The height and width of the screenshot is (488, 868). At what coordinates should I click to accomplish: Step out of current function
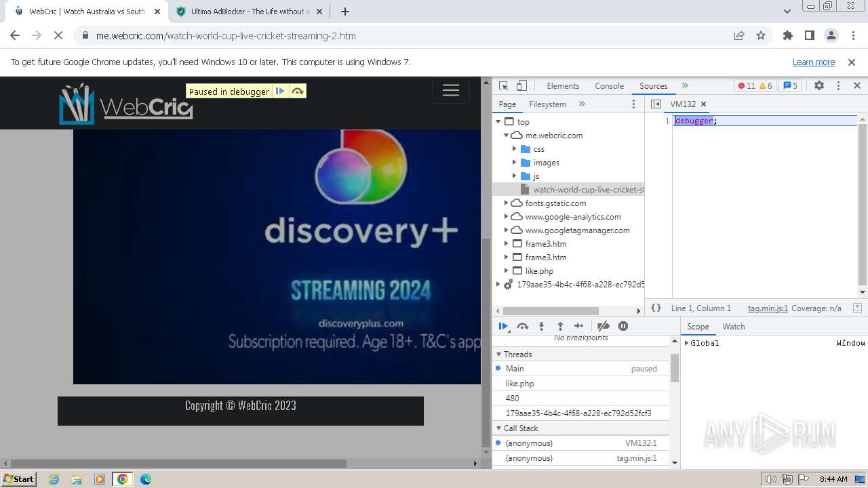[560, 326]
